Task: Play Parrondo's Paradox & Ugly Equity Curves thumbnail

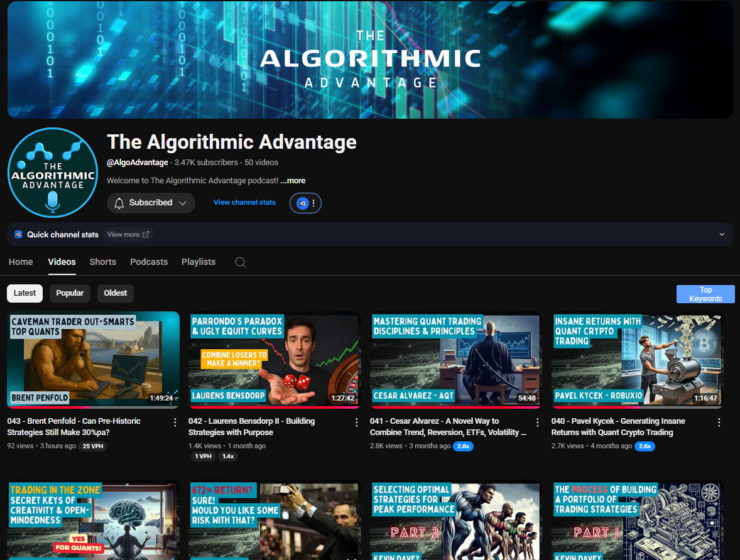Action: (x=274, y=360)
